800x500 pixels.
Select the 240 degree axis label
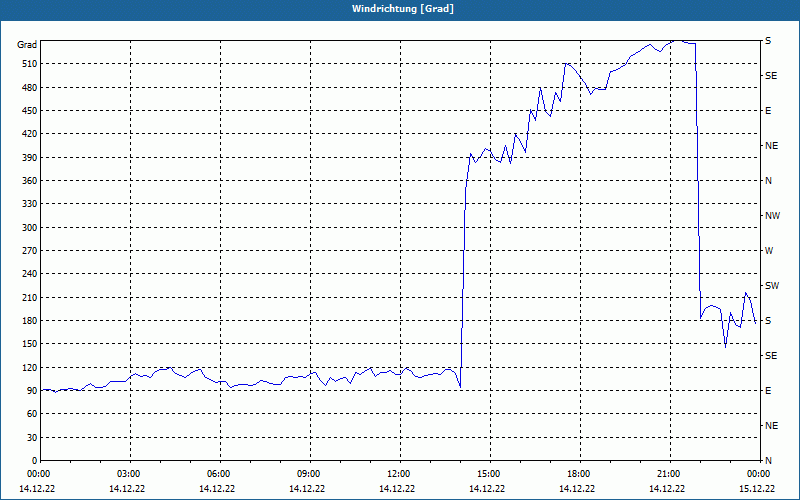pyautogui.click(x=30, y=274)
